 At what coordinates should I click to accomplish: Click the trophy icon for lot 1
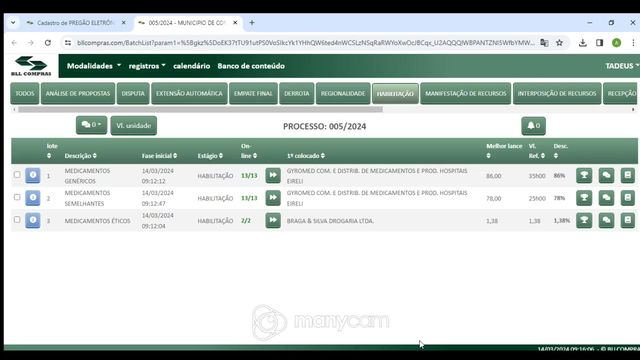coord(584,176)
